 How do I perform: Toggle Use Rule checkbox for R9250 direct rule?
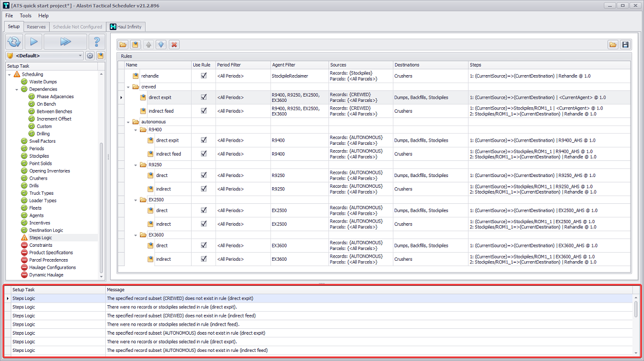[203, 175]
